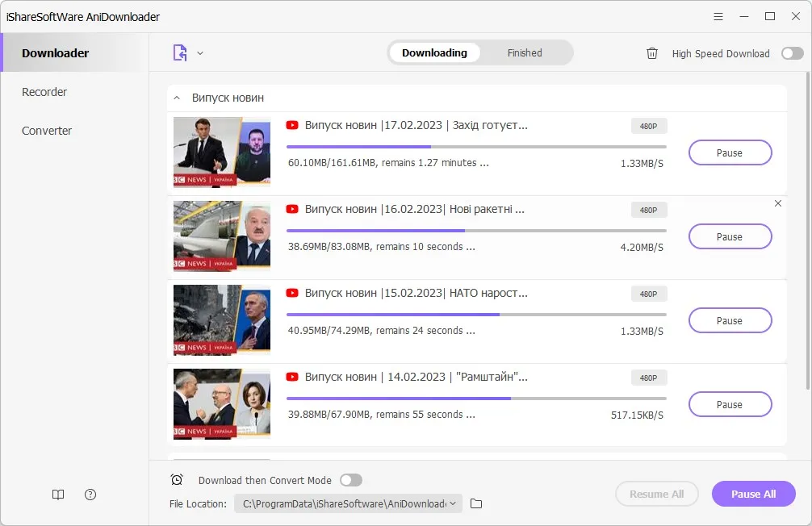812x526 pixels.
Task: Click title Випуск новин |17.02.2023 | Захід готуєт...
Action: tap(416, 125)
